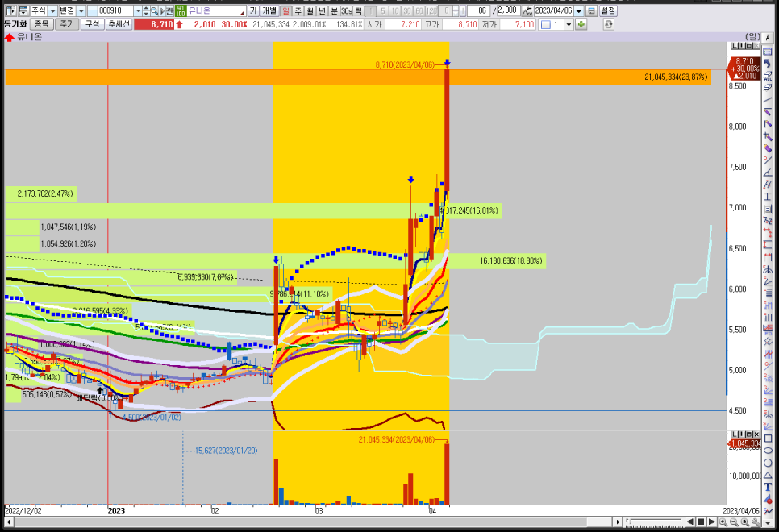
Task: Select the text T tool
Action: pos(768,488)
